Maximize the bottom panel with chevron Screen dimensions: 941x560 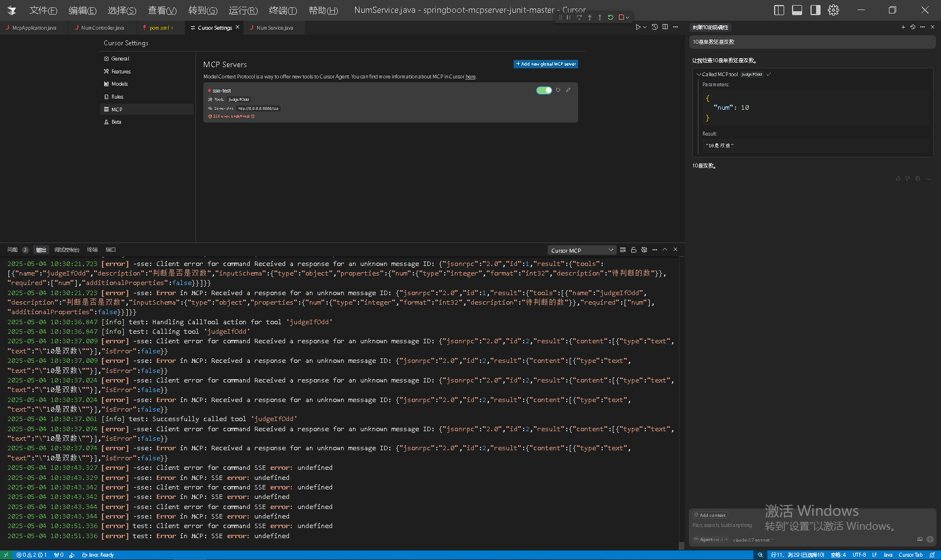(x=665, y=249)
